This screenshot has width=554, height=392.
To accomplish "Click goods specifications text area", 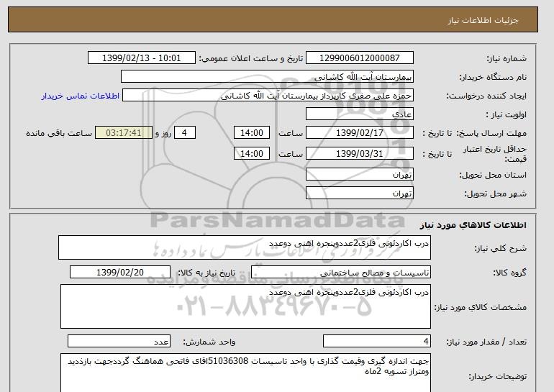I will point(245,306).
